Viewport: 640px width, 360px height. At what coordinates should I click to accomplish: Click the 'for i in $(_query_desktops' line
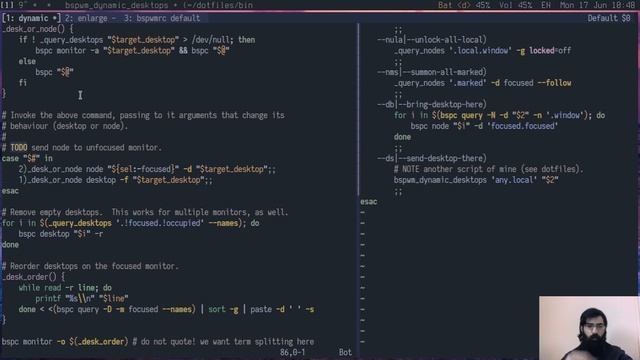pos(131,223)
